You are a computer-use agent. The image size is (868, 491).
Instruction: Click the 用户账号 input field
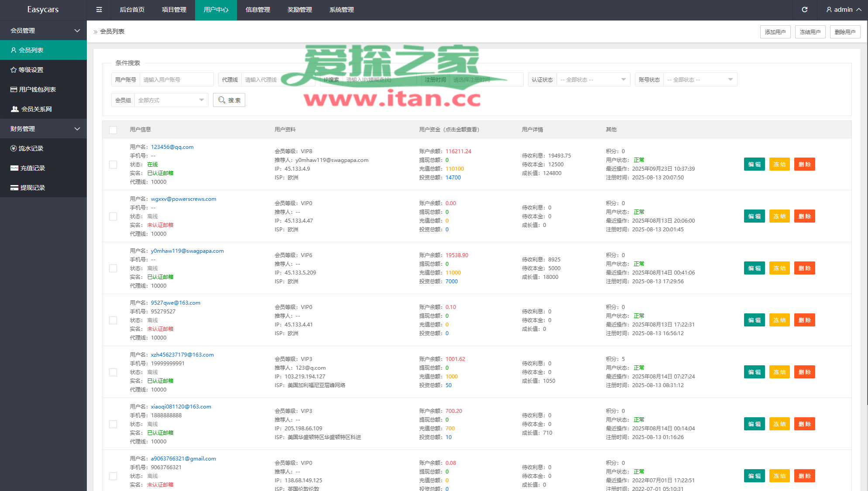pos(176,80)
